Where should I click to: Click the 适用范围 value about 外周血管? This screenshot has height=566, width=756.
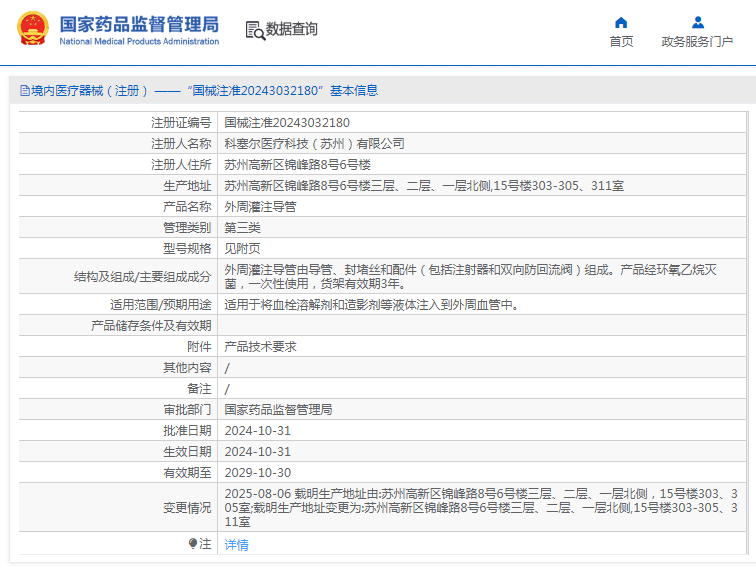click(371, 305)
